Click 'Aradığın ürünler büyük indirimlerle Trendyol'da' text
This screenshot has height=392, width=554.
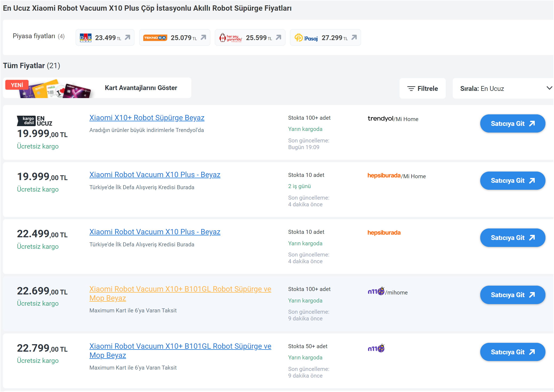[x=146, y=130]
